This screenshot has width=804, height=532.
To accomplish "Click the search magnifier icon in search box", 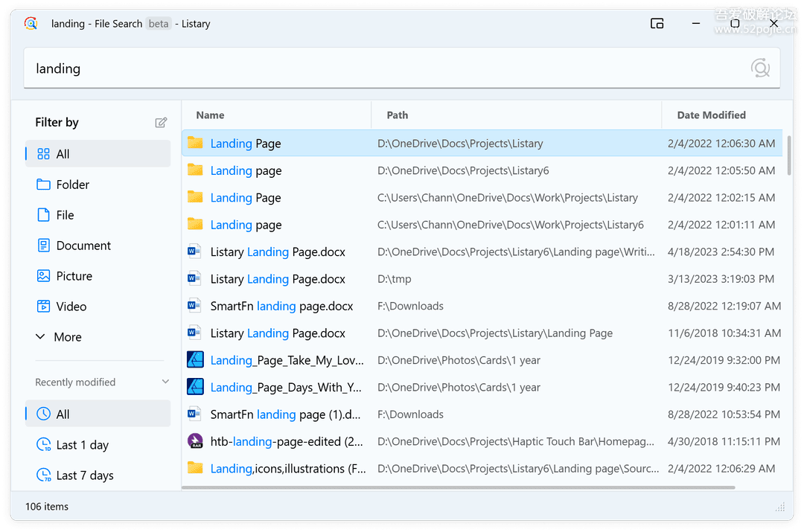I will click(x=760, y=68).
